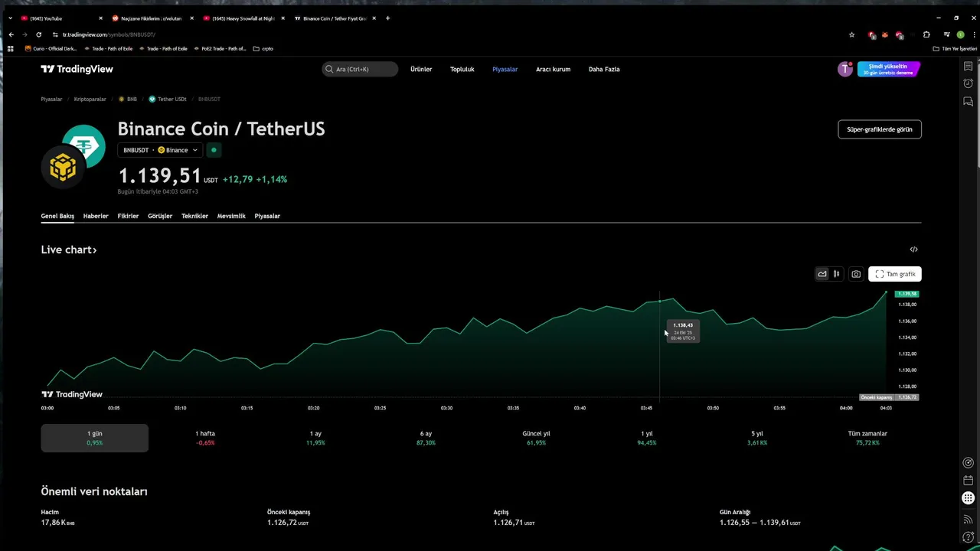980x551 pixels.
Task: Switch to the Görüşler tab
Action: [x=160, y=216]
